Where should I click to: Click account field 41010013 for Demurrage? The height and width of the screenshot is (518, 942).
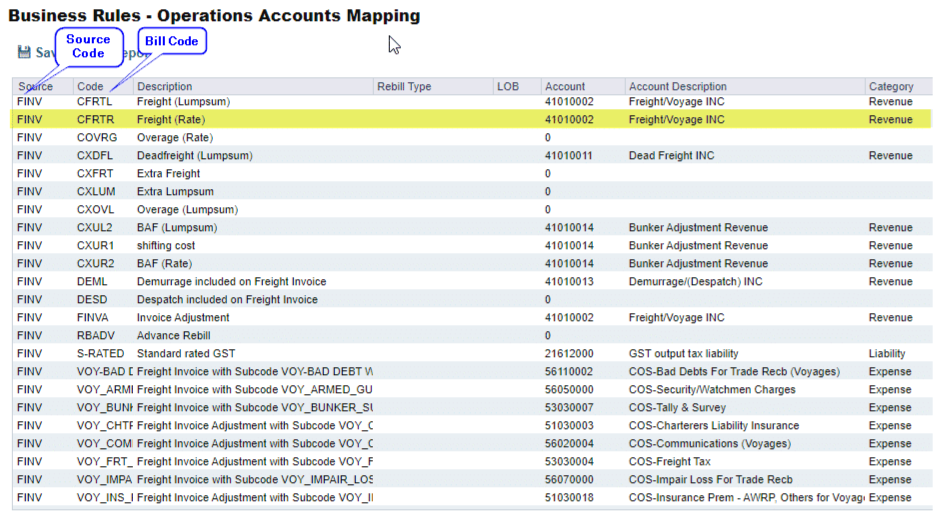click(x=569, y=282)
